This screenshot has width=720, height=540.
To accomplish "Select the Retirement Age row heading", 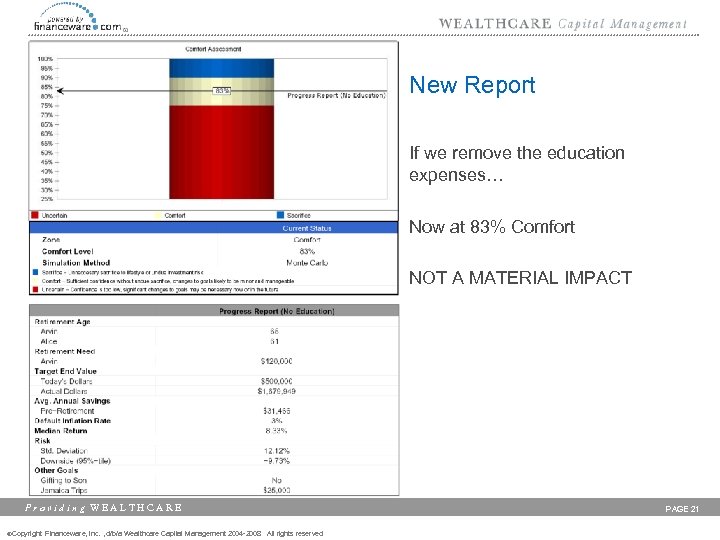I will [62, 322].
